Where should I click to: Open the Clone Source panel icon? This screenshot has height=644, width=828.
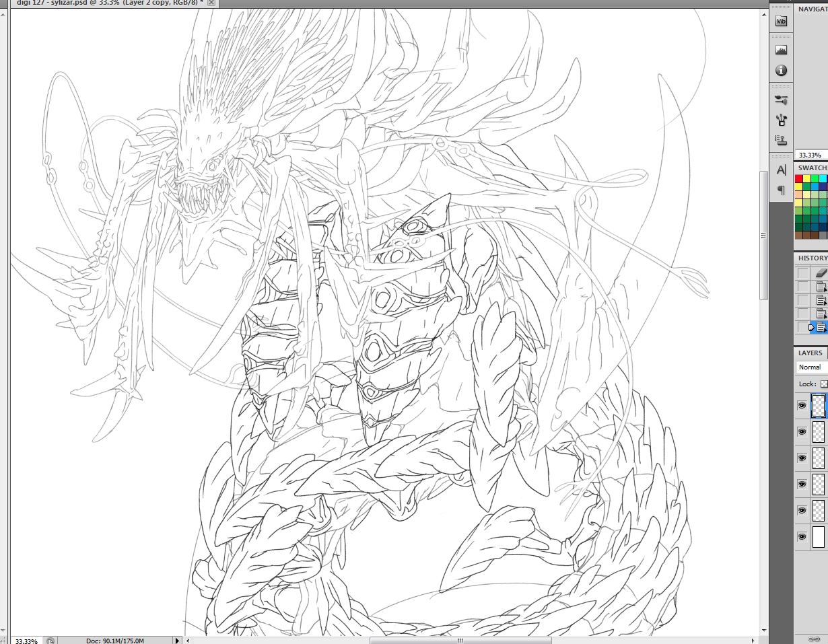pos(781,141)
